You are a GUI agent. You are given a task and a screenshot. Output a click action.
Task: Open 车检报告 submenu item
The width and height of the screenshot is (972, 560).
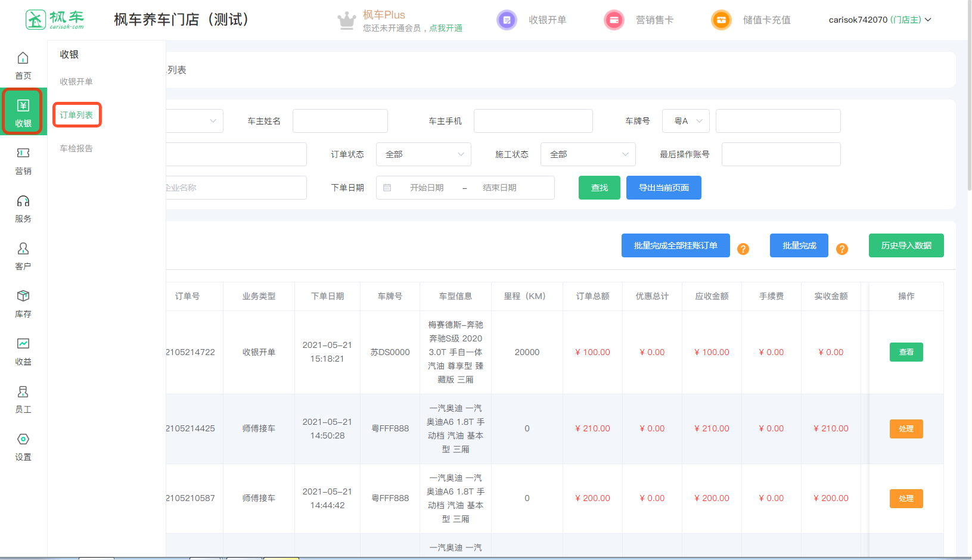coord(76,148)
